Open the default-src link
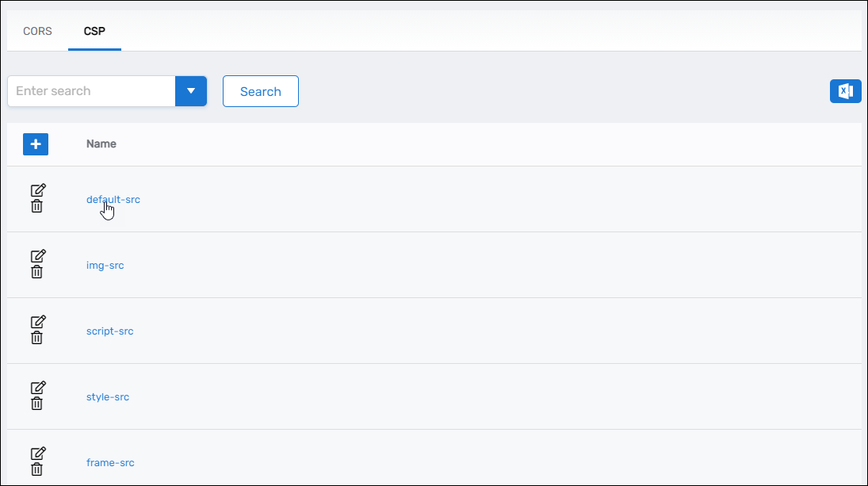Screen dimensions: 868x486 click(113, 200)
